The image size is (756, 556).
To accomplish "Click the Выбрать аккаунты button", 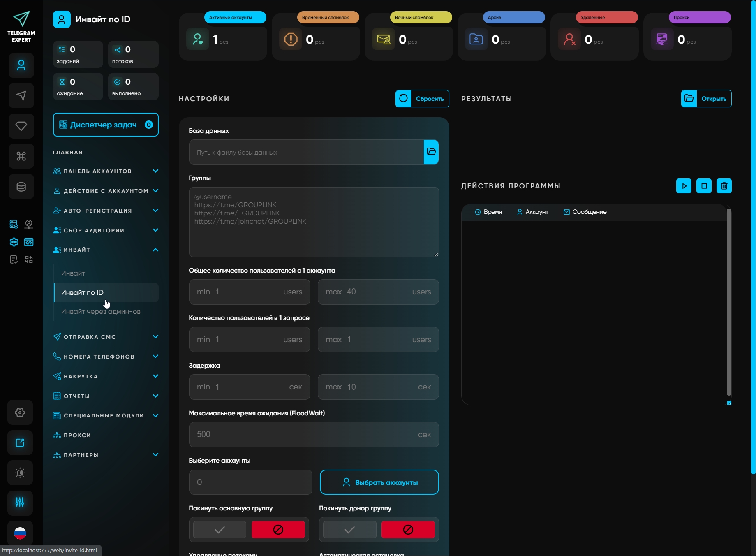I will [x=379, y=482].
